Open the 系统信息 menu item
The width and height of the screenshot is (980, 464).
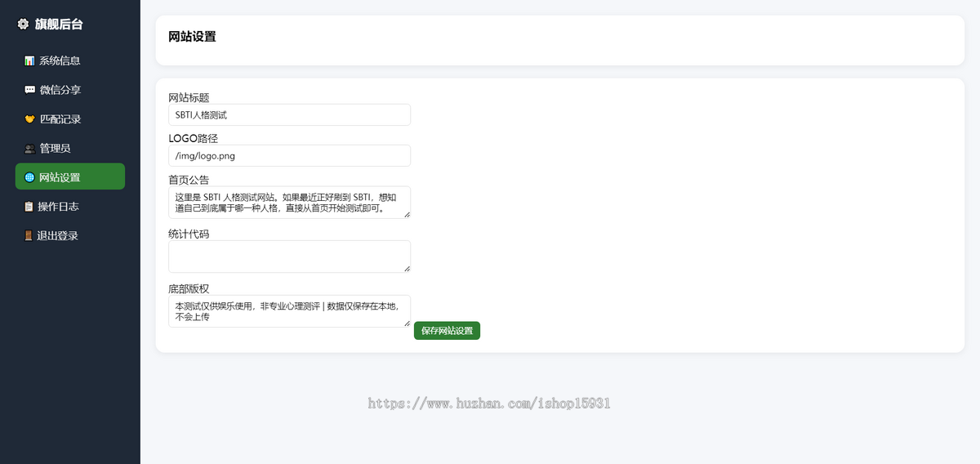[70, 60]
